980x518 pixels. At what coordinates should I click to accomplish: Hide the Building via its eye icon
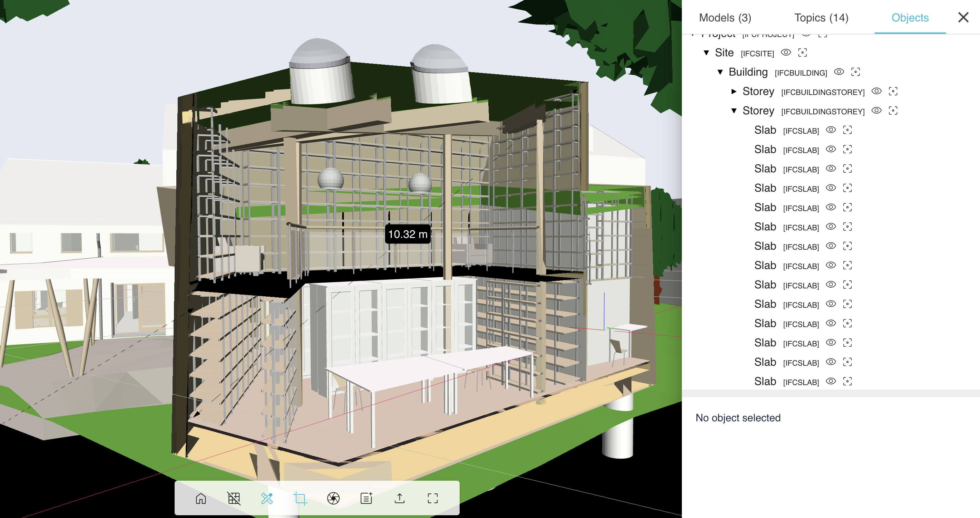(x=839, y=72)
